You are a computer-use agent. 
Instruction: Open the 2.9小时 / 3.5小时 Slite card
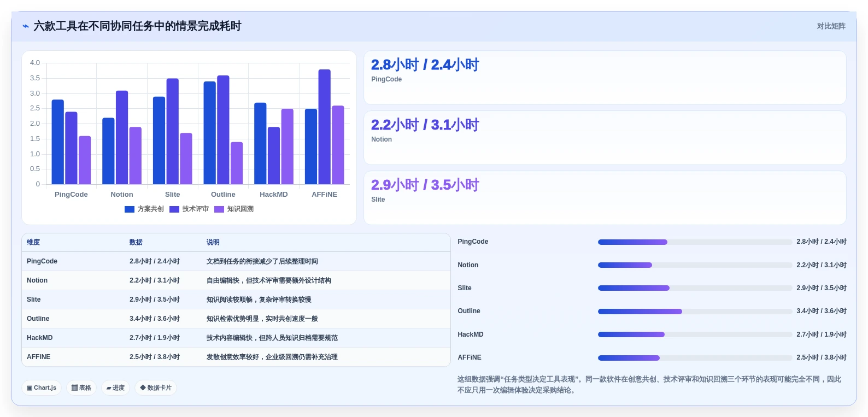pos(605,198)
